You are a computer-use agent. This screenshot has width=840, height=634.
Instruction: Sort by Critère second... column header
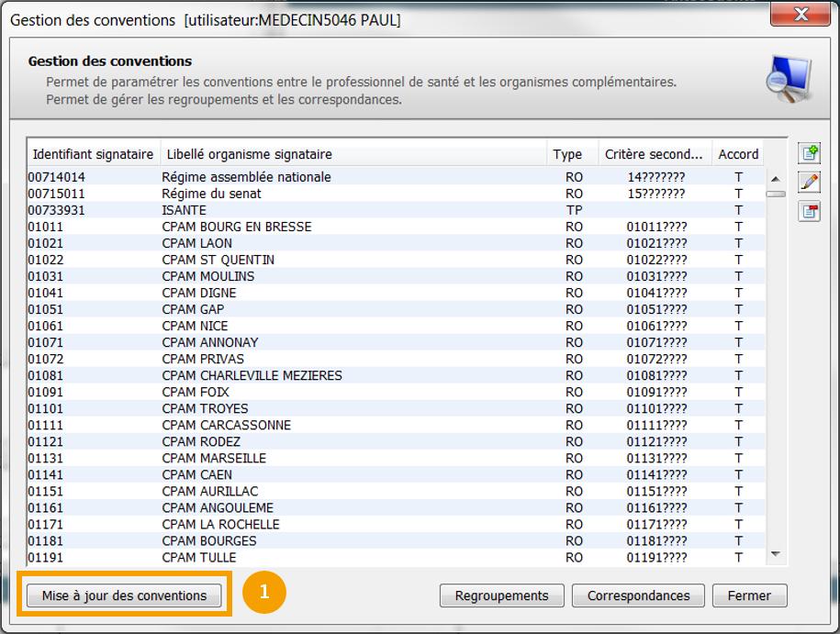coord(655,154)
